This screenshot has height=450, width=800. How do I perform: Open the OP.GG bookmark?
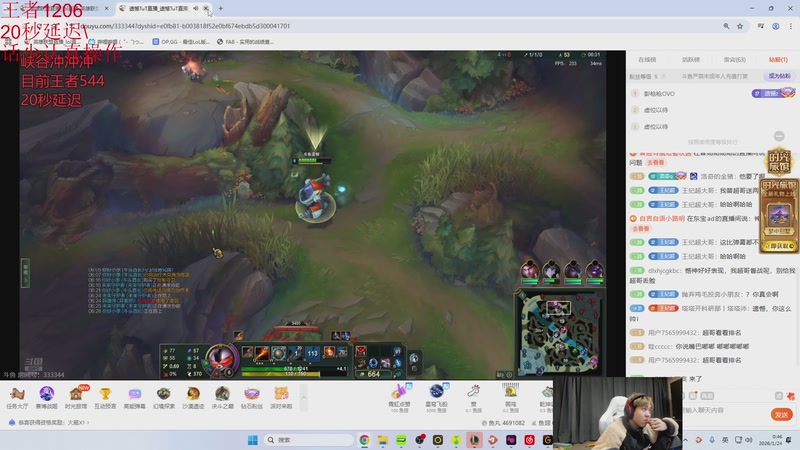coord(181,42)
